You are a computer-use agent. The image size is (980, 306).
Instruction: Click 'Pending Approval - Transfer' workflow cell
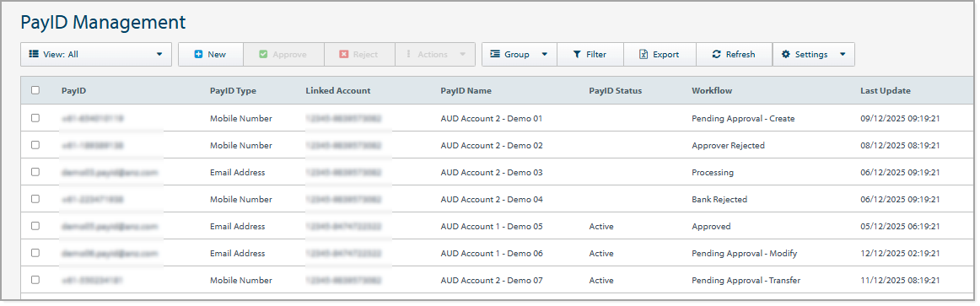[x=746, y=281]
